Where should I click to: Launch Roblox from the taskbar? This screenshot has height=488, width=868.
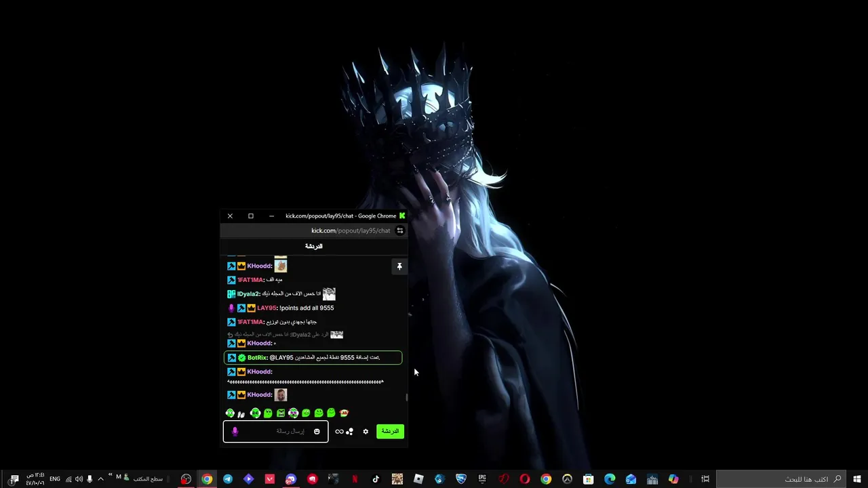(x=418, y=479)
